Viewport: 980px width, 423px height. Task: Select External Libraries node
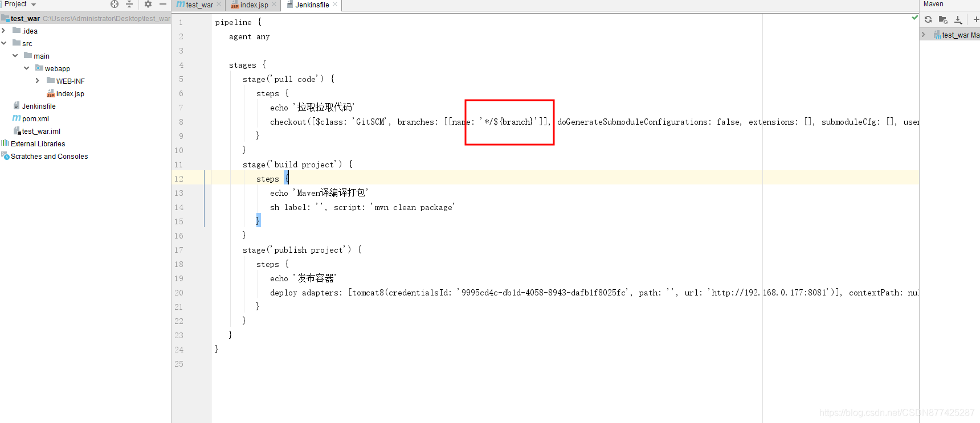pyautogui.click(x=34, y=144)
